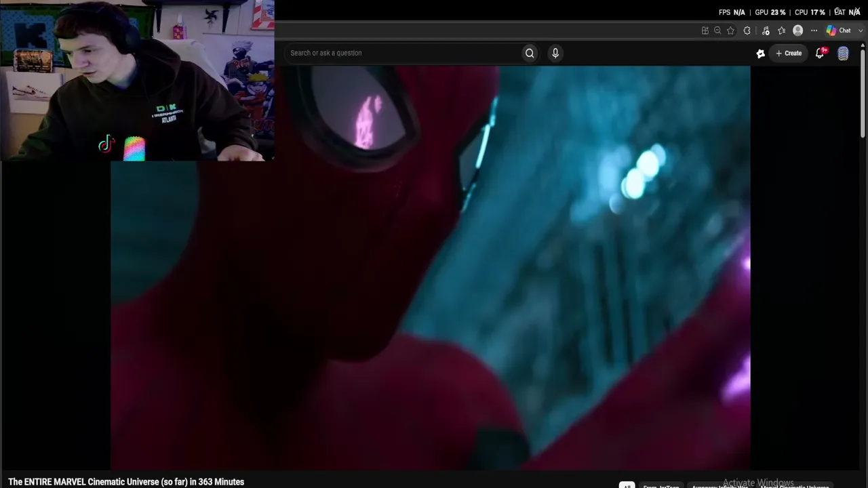Click the 'The ENTIRE MARVEL Cinematic Universe' video title

[x=126, y=482]
